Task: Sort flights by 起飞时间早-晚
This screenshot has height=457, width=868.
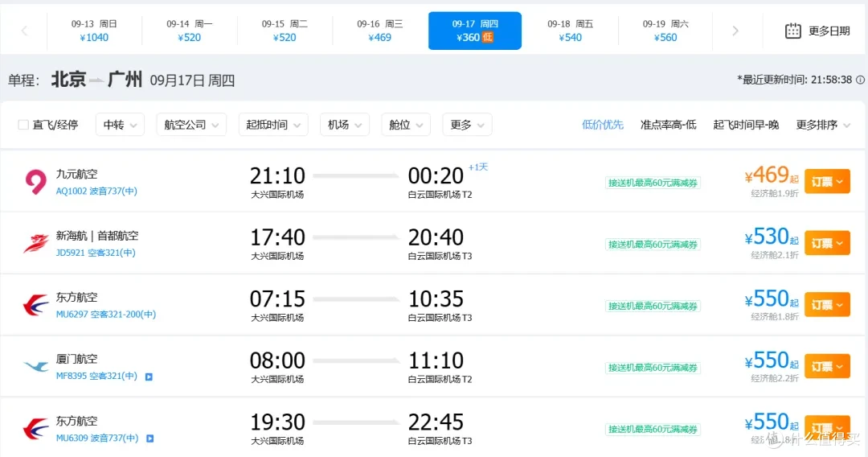Action: point(746,125)
